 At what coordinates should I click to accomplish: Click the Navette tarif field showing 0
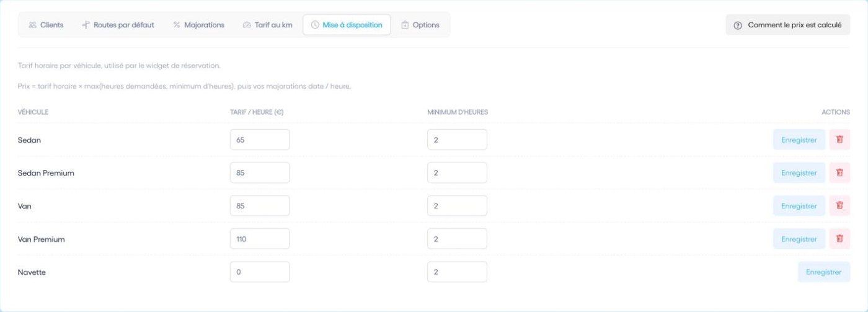tap(260, 272)
